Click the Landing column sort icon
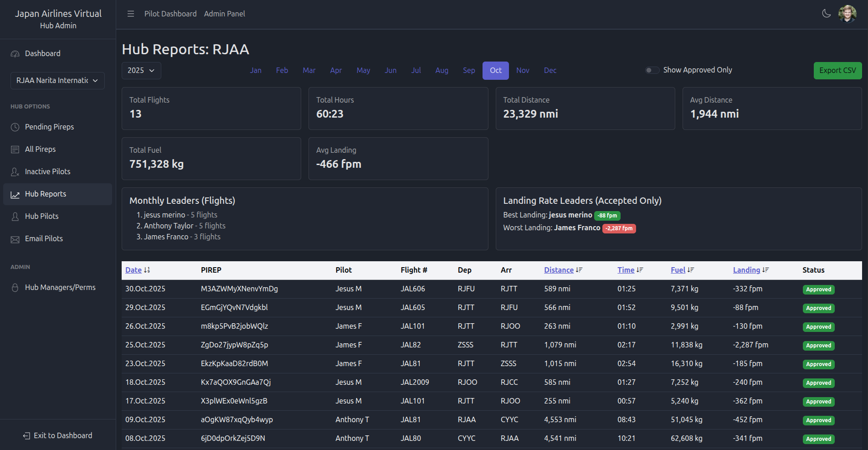The image size is (868, 450). (x=765, y=270)
